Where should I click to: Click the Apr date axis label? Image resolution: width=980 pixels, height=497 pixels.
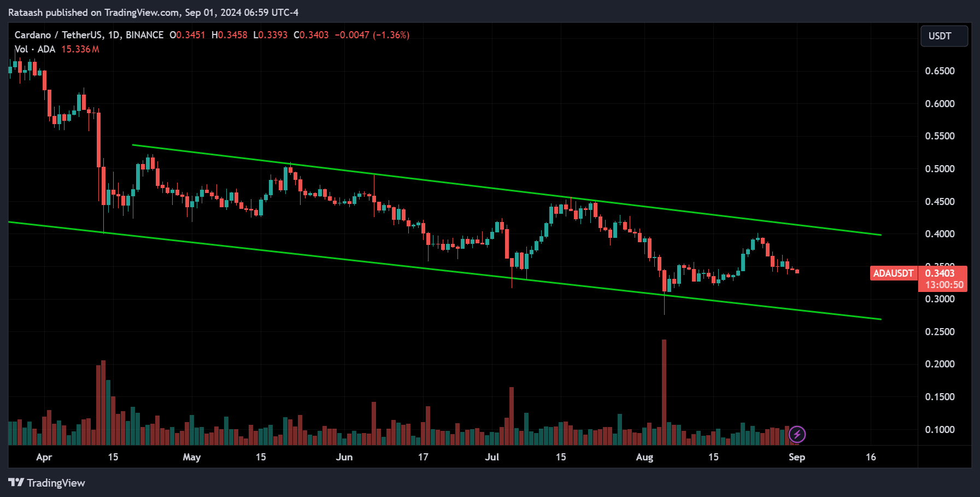point(44,457)
